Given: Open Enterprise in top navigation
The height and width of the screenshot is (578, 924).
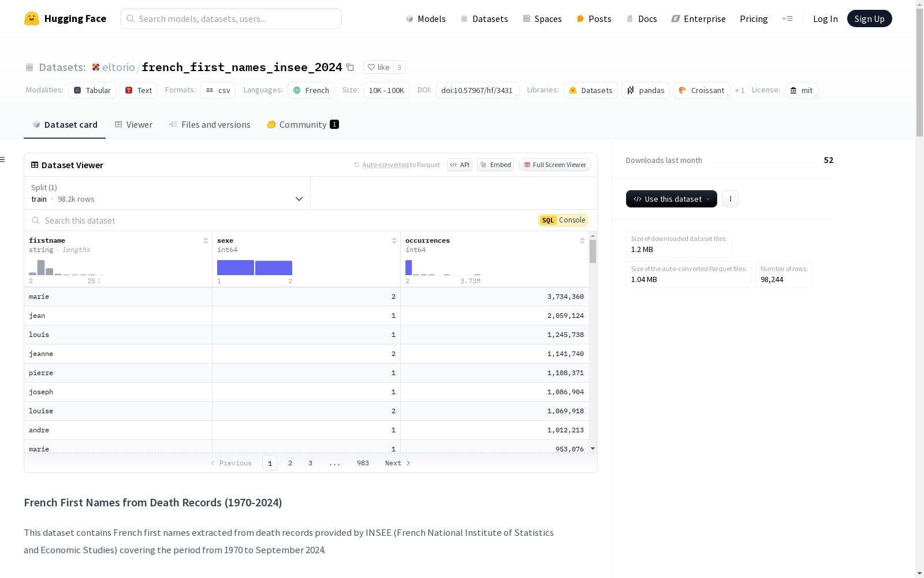Looking at the screenshot, I should (x=699, y=18).
